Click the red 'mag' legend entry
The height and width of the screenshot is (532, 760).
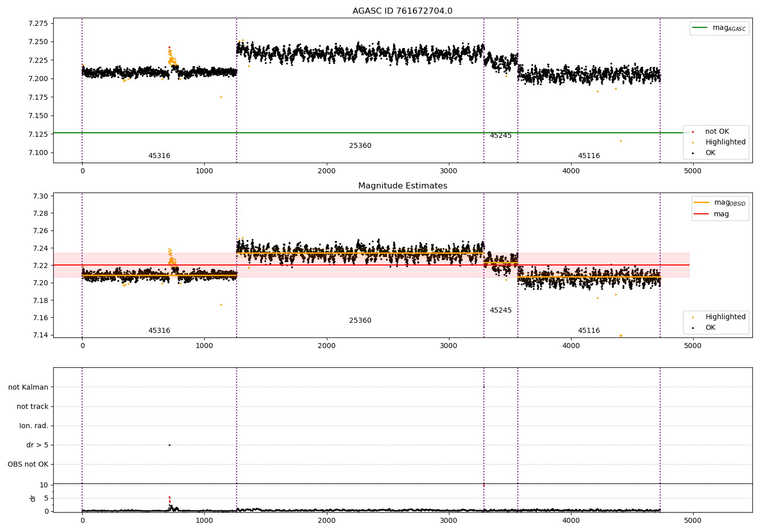coord(711,214)
